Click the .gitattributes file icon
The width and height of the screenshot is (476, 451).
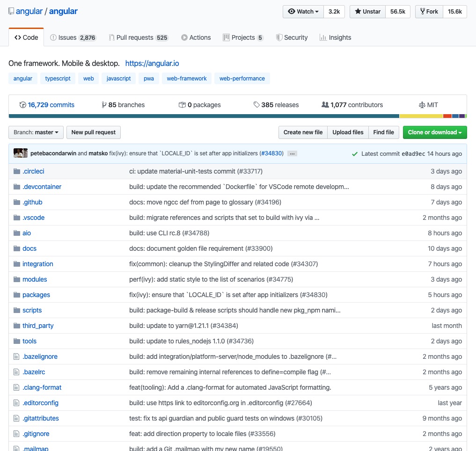coord(16,419)
